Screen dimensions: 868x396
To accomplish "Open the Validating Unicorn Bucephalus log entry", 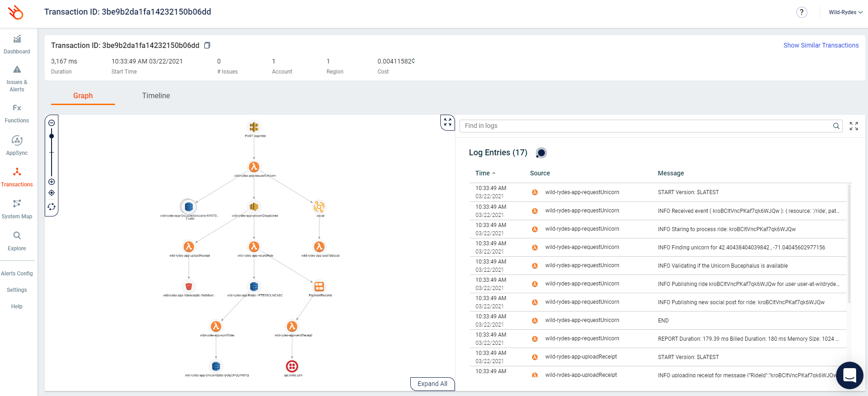I will click(658, 266).
